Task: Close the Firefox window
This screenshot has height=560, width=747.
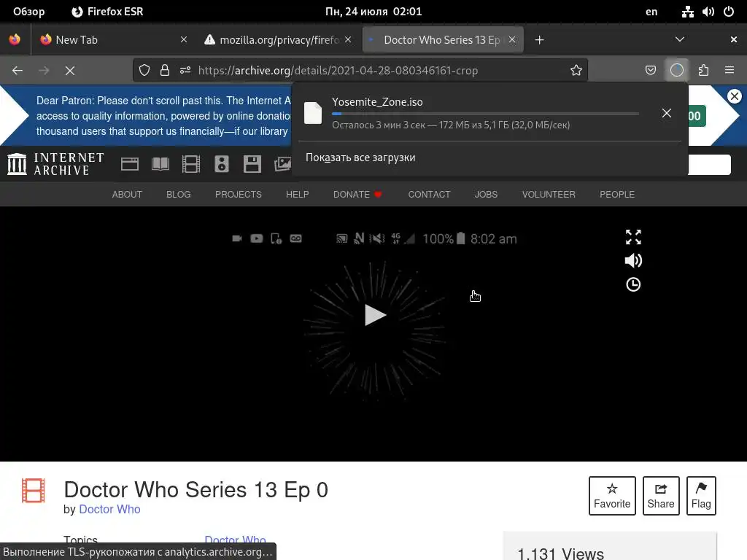Action: (x=734, y=39)
